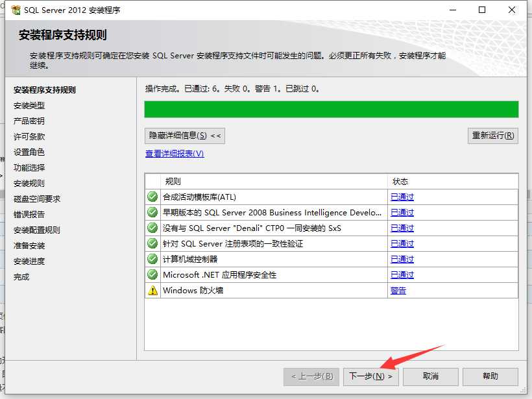This screenshot has height=399, width=532.
Task: Click the SQL Server installer title bar icon
Action: [x=16, y=10]
